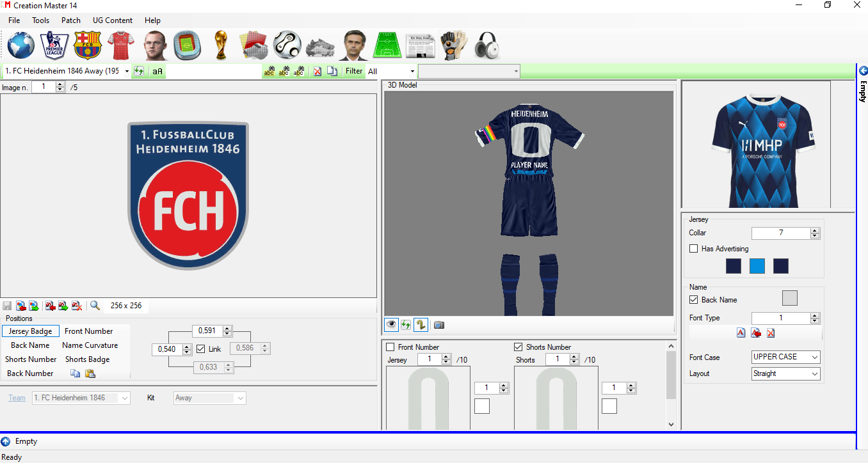The height and width of the screenshot is (463, 868).
Task: Open the Boots editor icon
Action: [x=321, y=47]
